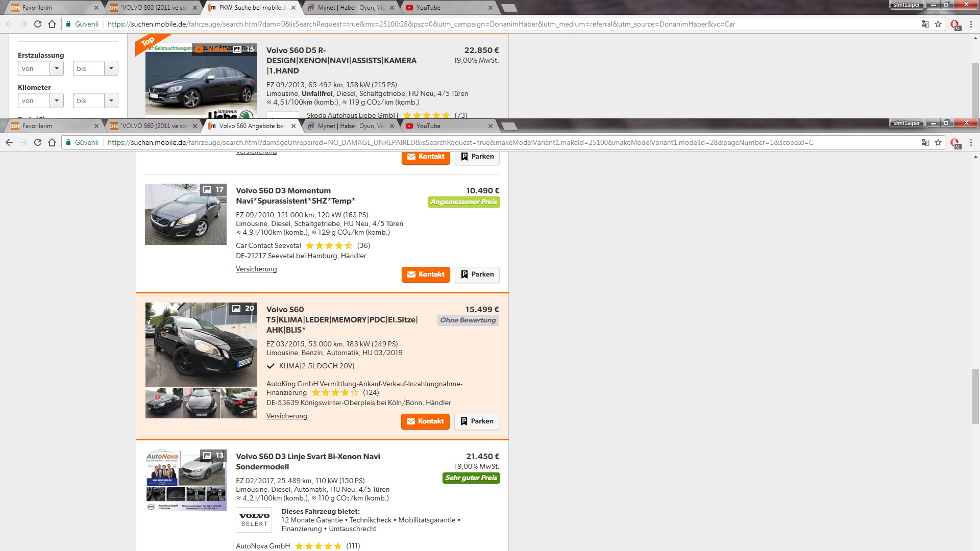Screen dimensions: 980x551
Task: Click Ohne Bewertung badge
Action: tap(468, 320)
